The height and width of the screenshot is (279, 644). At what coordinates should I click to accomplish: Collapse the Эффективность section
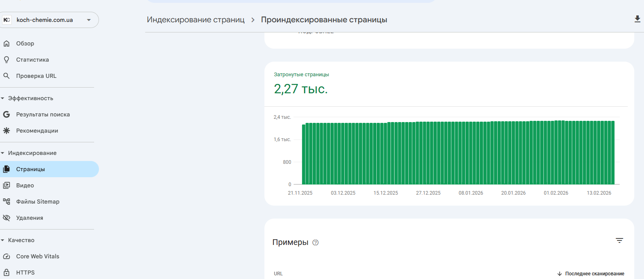(3, 98)
